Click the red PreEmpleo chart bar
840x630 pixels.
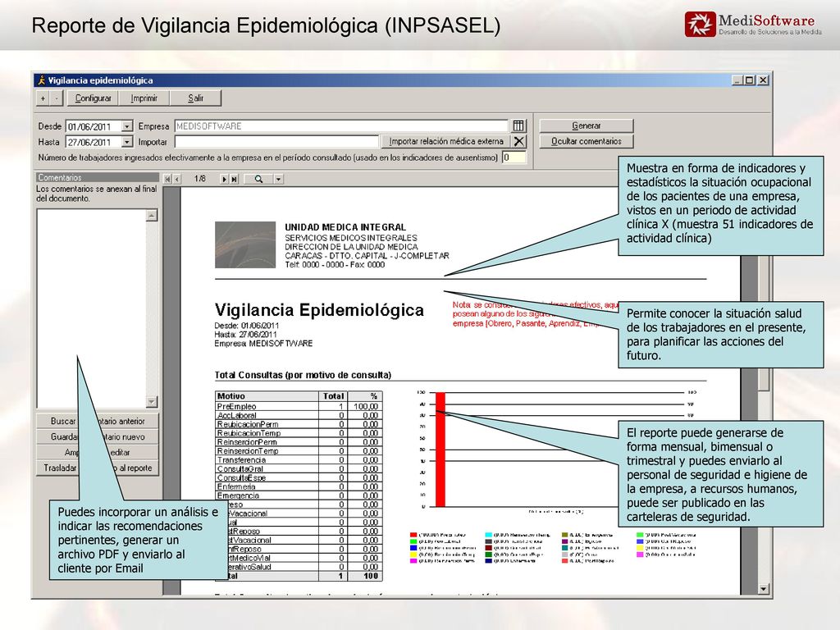441,450
